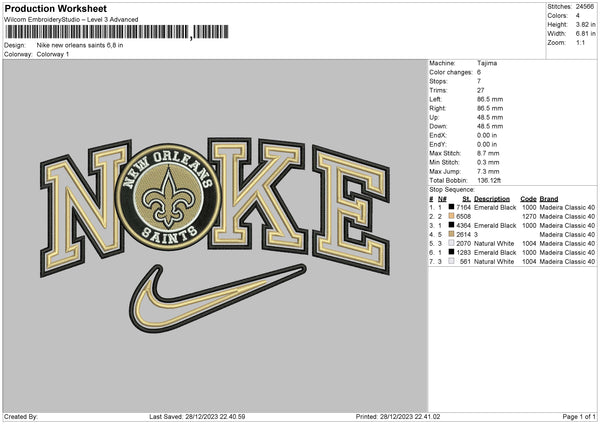
Task: Click the white swatch beside stitch count 561
Action: [452, 261]
